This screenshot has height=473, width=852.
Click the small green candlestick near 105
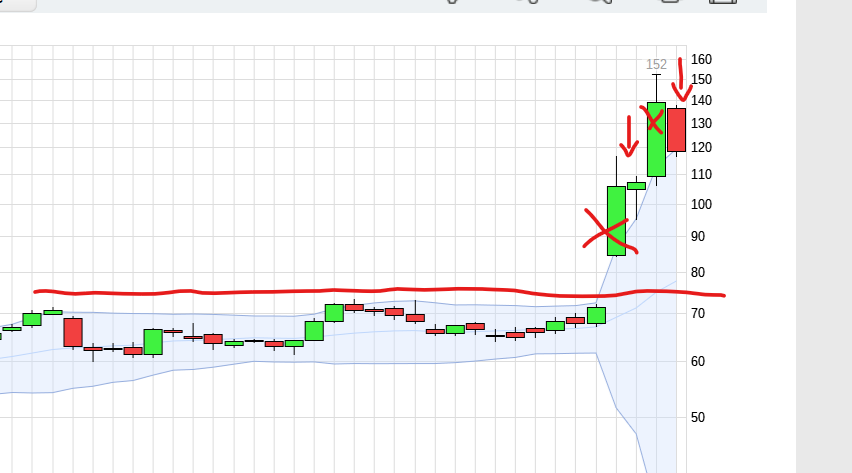pos(636,186)
